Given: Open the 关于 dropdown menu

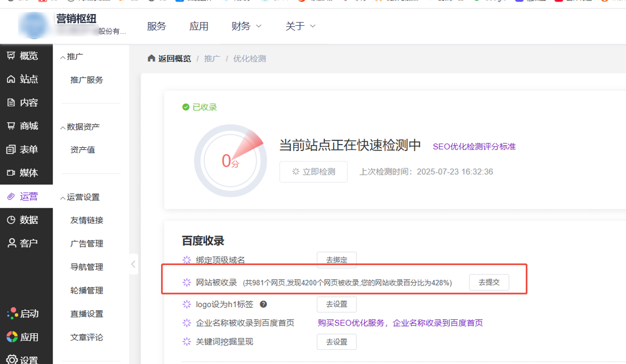Looking at the screenshot, I should [301, 26].
